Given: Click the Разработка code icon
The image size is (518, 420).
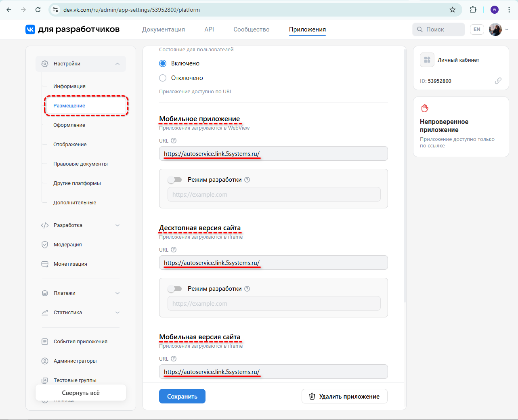Looking at the screenshot, I should [x=44, y=225].
